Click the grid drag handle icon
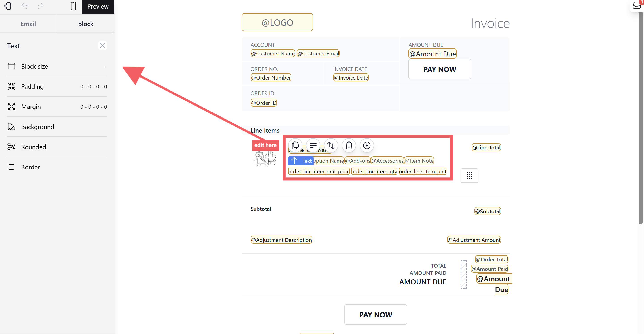 469,176
